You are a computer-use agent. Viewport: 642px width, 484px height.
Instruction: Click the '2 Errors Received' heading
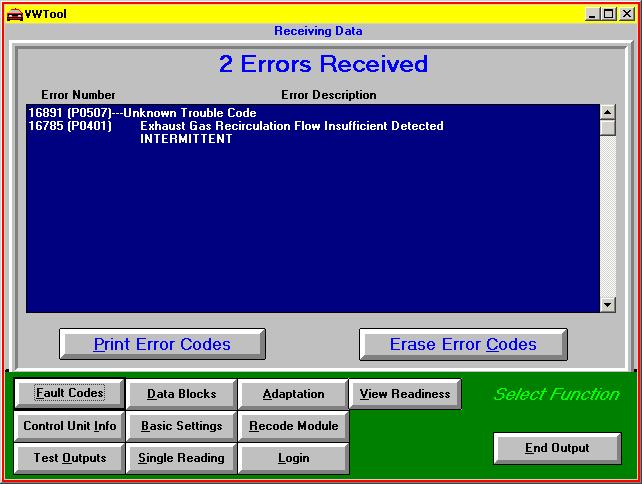[x=323, y=64]
